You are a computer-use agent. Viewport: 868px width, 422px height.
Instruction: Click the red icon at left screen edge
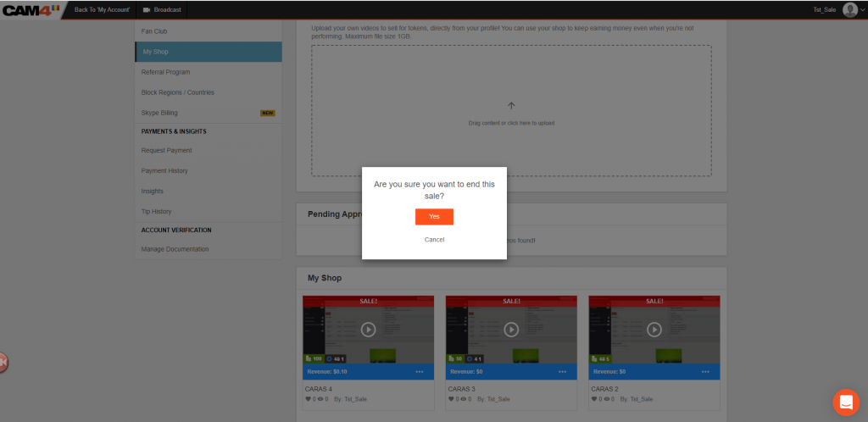[x=3, y=362]
